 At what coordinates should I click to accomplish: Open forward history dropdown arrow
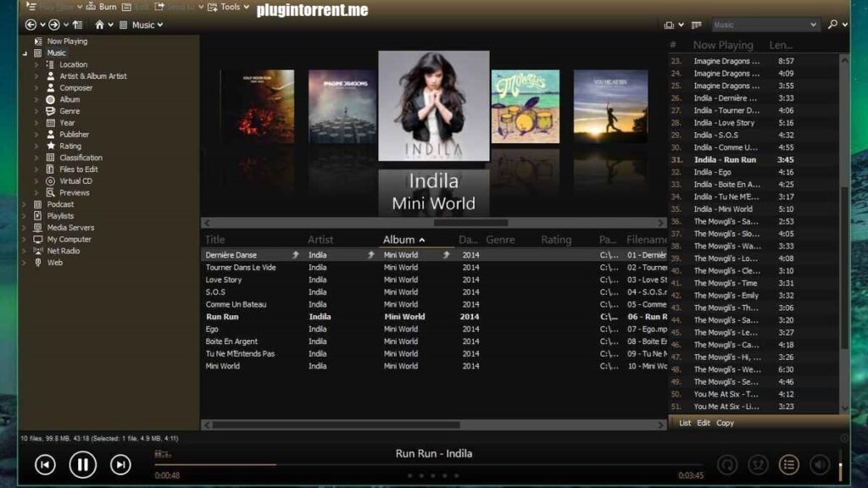pos(66,25)
